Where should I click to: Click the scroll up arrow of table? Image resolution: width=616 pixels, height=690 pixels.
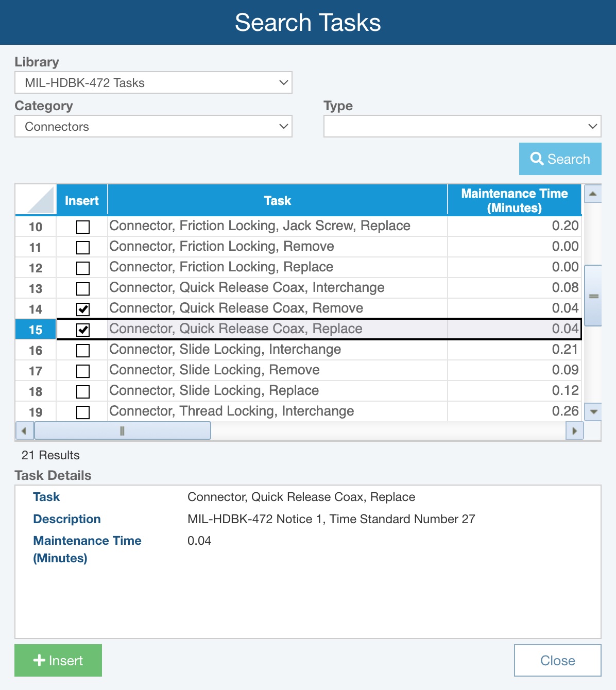click(x=593, y=194)
